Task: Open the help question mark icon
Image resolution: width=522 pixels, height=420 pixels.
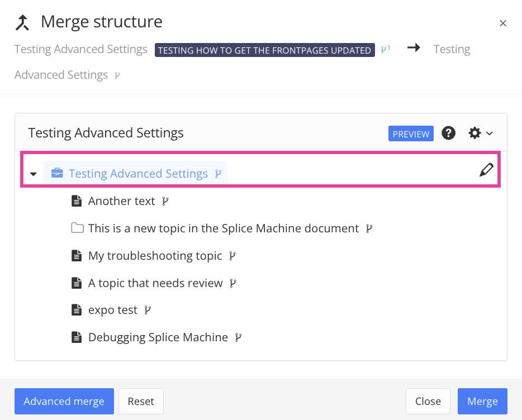Action: click(448, 133)
